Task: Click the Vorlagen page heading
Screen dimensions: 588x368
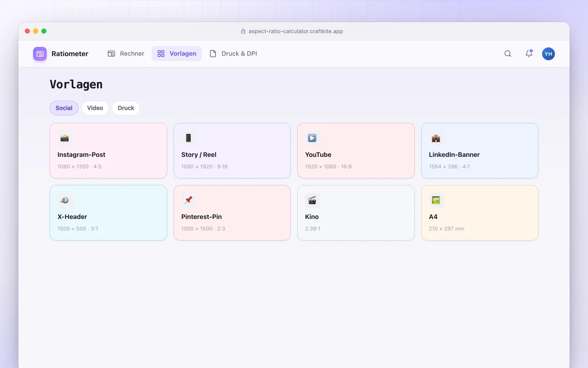Action: tap(76, 84)
